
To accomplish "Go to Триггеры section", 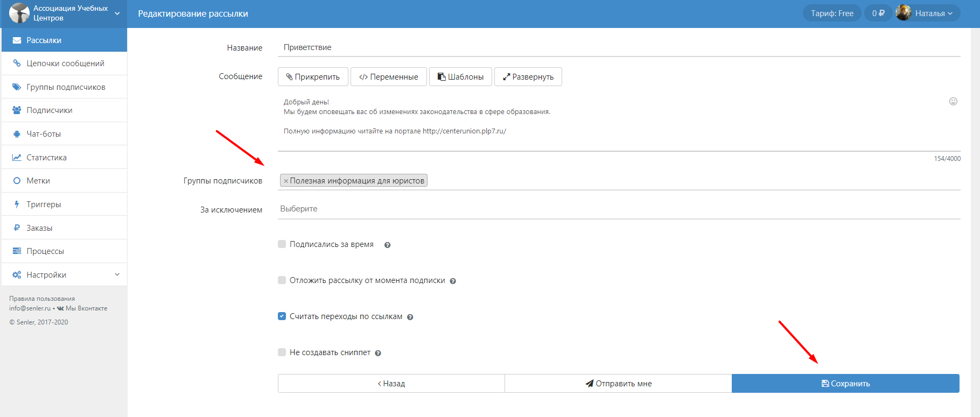I will coord(64,204).
